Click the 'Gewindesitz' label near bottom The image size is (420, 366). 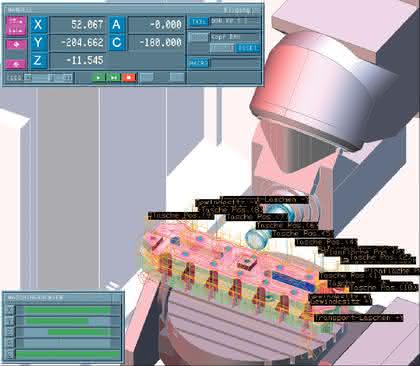340,301
